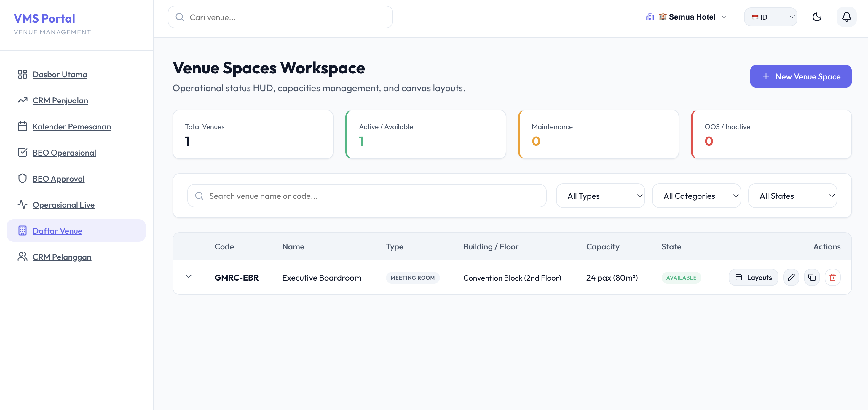Click the GMRC-EBR code cell

(237, 278)
